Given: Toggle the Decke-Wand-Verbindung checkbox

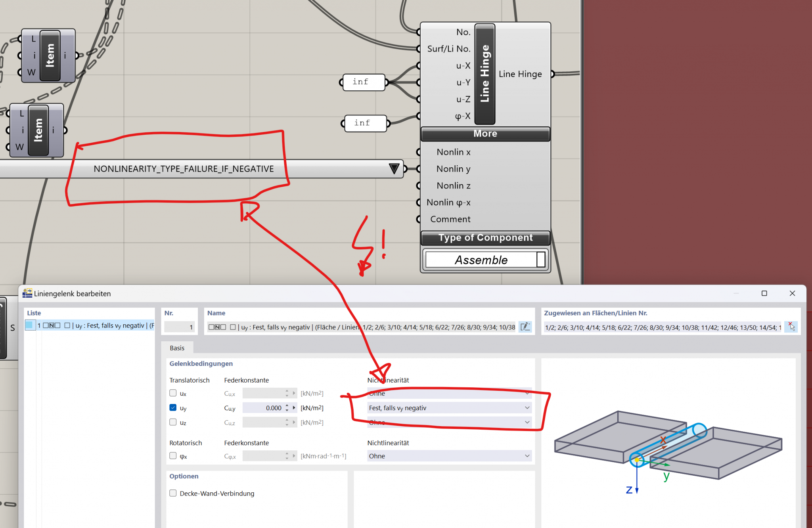Looking at the screenshot, I should 173,493.
